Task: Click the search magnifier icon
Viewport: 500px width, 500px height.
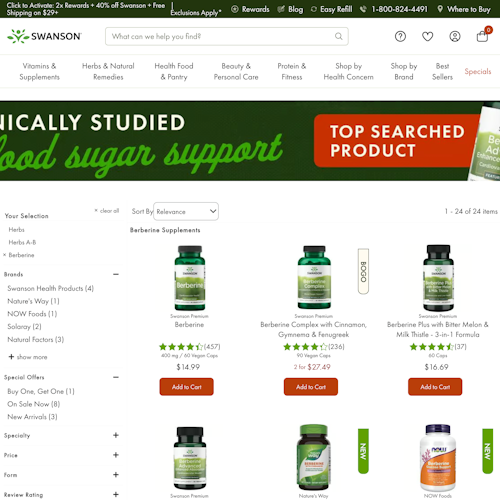Action: click(x=339, y=36)
